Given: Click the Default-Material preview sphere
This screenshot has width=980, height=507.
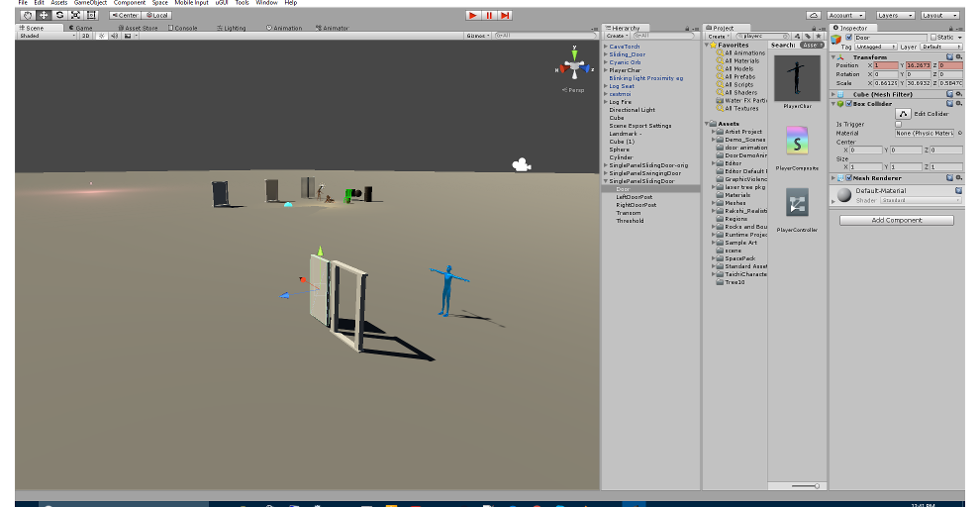Looking at the screenshot, I should [x=844, y=195].
